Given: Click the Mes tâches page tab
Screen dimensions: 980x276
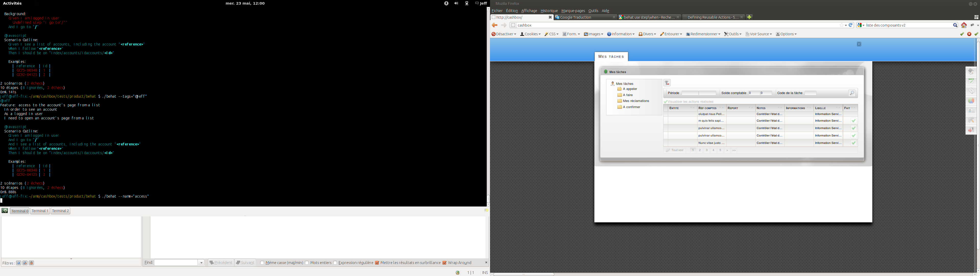Looking at the screenshot, I should [x=611, y=57].
